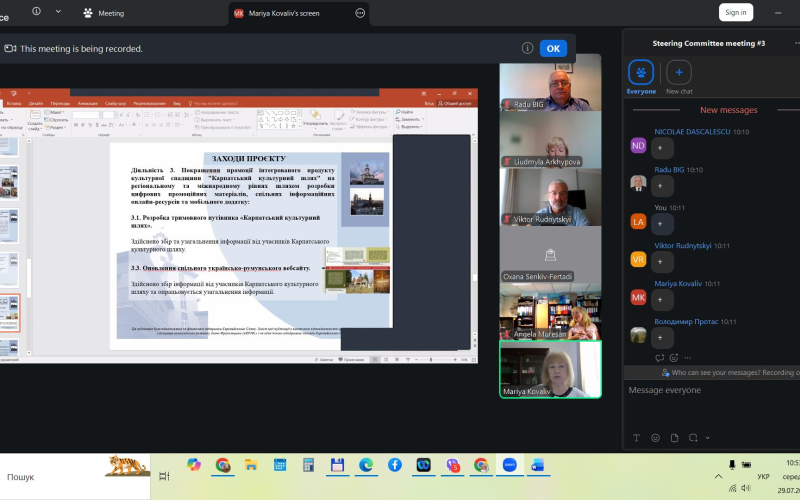
Task: Open options on Mariya Kovaliv's screen tab
Action: (x=360, y=13)
